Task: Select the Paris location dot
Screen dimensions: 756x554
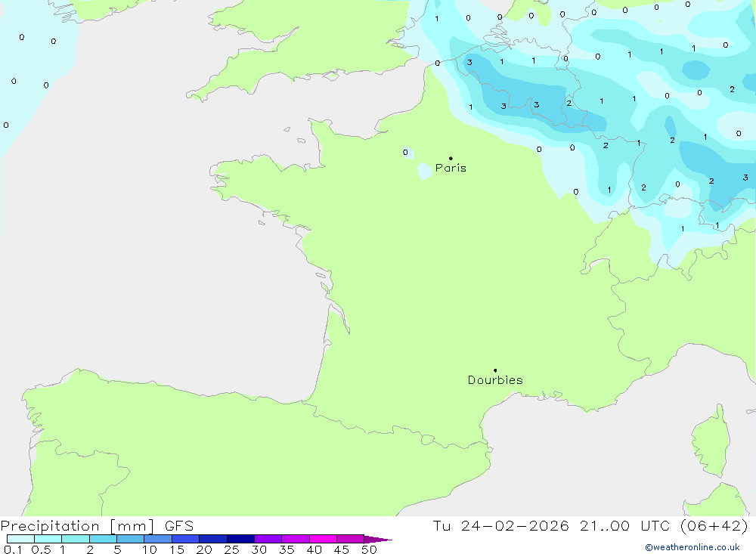Action: tap(451, 158)
